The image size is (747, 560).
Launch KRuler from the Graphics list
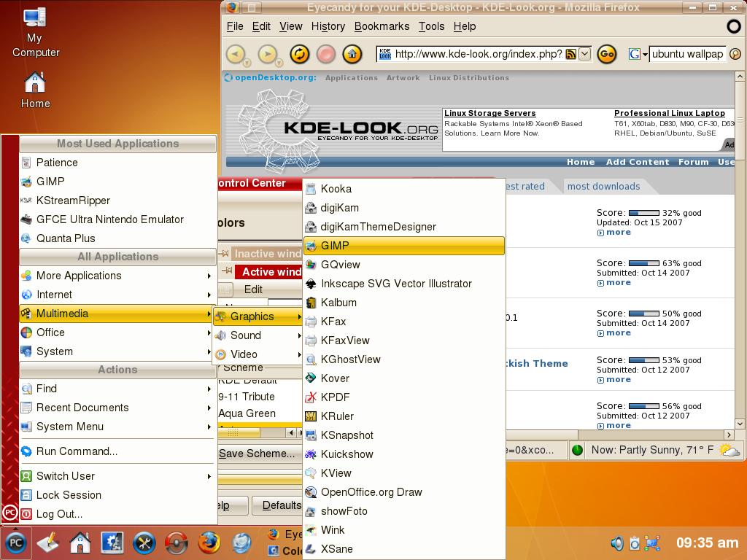[404, 416]
